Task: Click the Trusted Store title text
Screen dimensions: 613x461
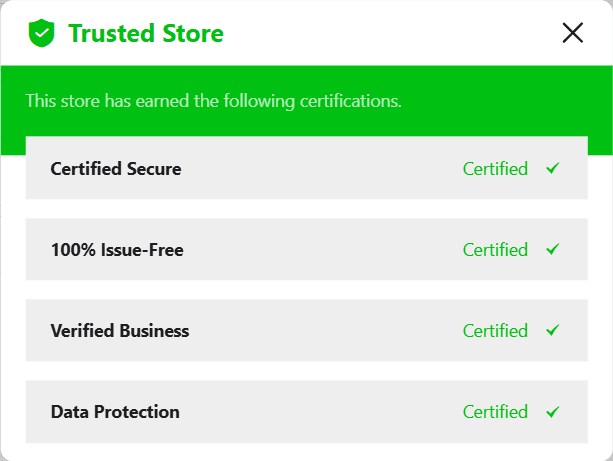Action: point(146,34)
